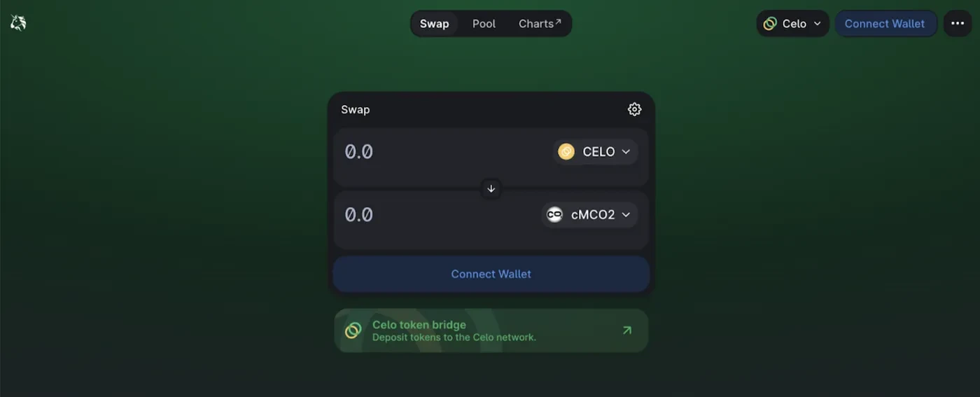Click Connect Wallet in the top bar

tap(885, 24)
